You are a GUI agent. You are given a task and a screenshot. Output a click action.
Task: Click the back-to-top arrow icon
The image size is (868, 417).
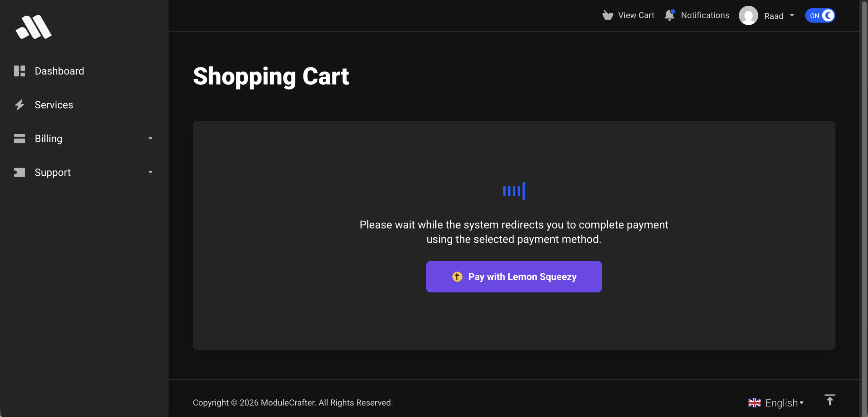click(x=830, y=400)
